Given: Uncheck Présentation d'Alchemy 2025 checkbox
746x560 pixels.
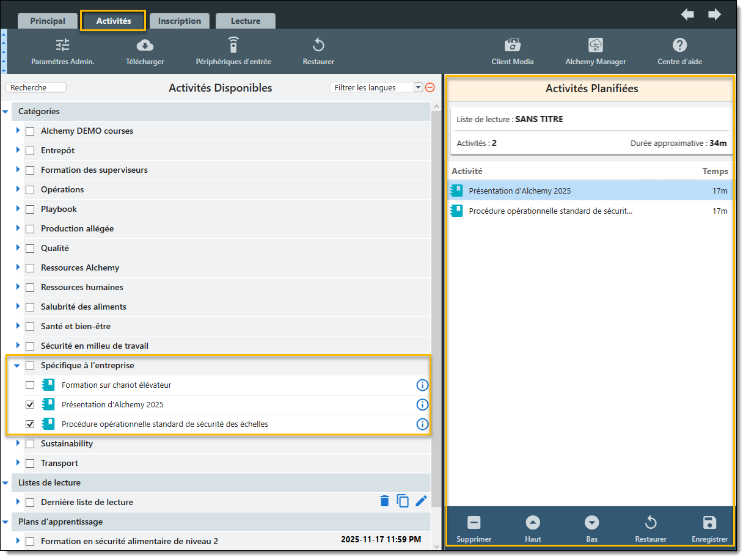Looking at the screenshot, I should 30,405.
